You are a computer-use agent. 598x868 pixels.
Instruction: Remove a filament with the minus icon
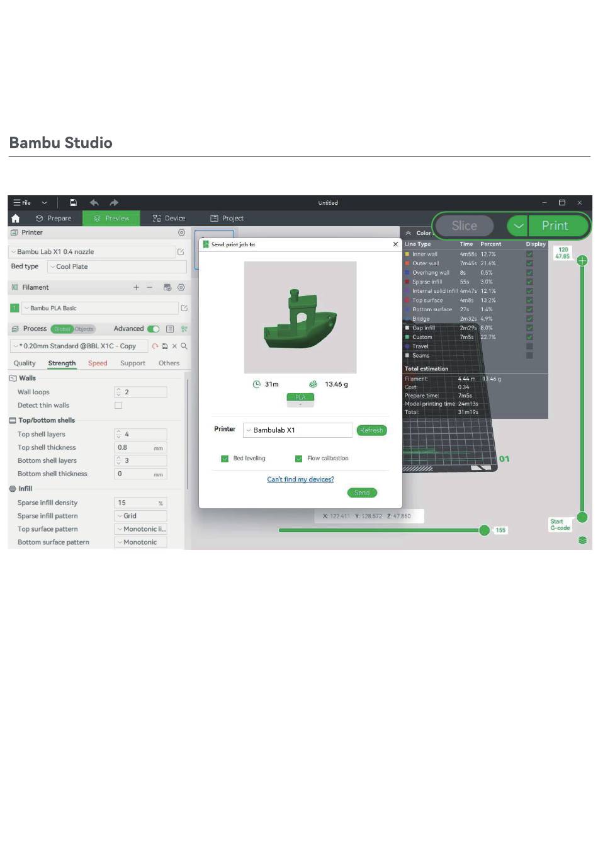click(149, 287)
